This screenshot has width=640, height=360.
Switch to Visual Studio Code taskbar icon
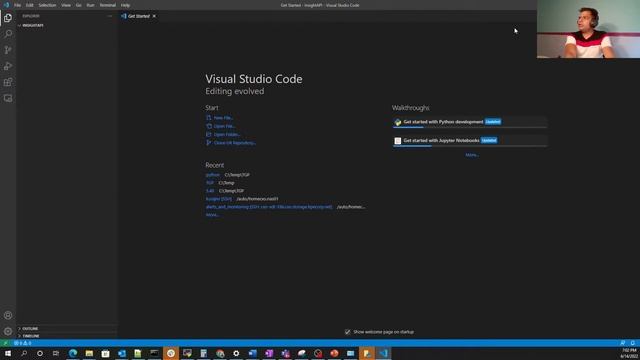[383, 353]
